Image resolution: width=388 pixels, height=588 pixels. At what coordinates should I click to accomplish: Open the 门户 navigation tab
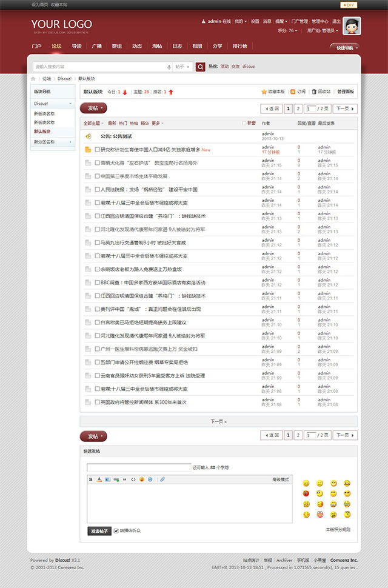tap(37, 46)
